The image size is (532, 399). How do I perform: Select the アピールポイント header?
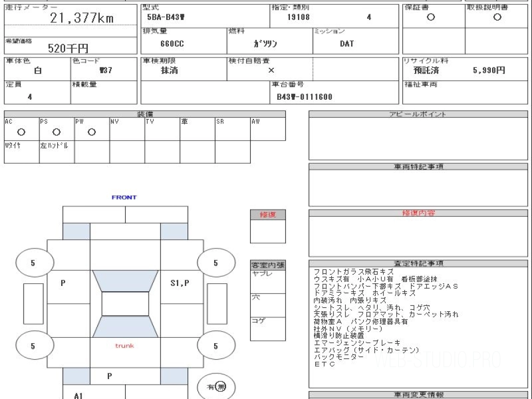click(418, 114)
